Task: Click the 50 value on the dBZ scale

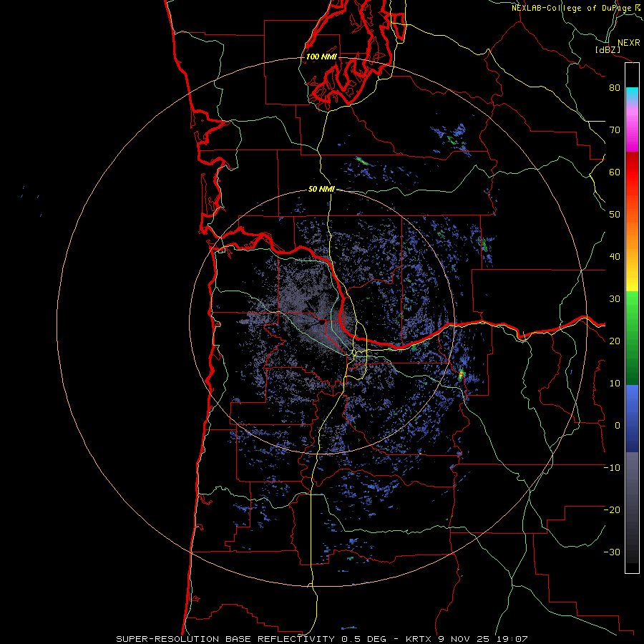Action: 615,215
